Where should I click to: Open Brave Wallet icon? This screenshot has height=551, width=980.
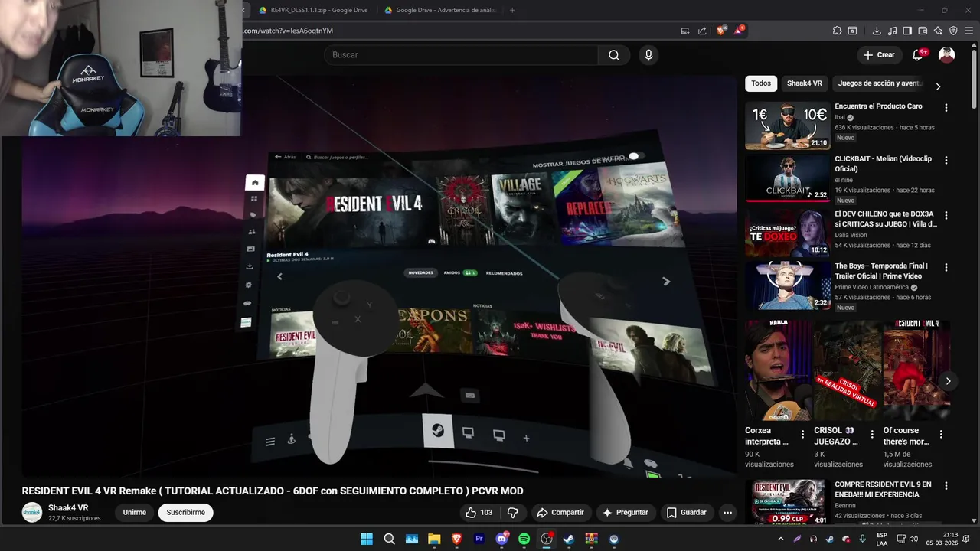923,31
